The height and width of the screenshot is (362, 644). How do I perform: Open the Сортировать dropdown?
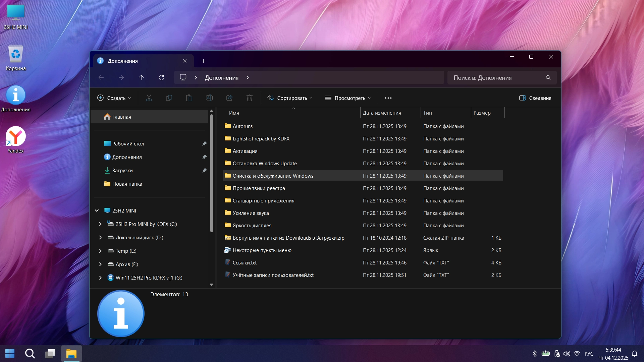pyautogui.click(x=290, y=98)
